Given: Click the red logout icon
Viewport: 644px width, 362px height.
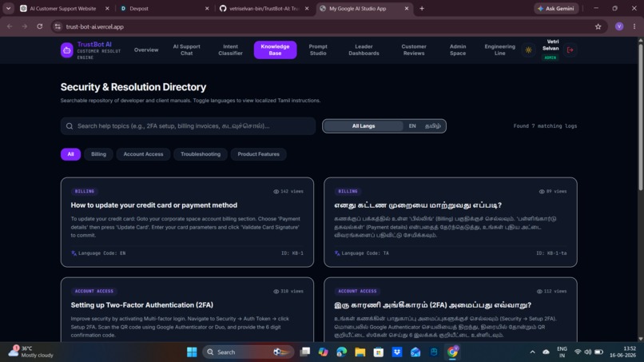Looking at the screenshot, I should [570, 50].
